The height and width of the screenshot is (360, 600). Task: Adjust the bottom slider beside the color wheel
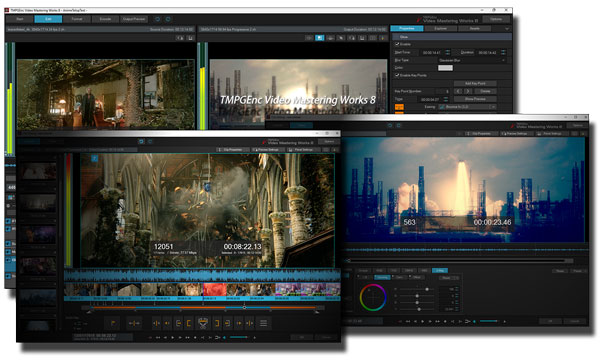coord(417,309)
